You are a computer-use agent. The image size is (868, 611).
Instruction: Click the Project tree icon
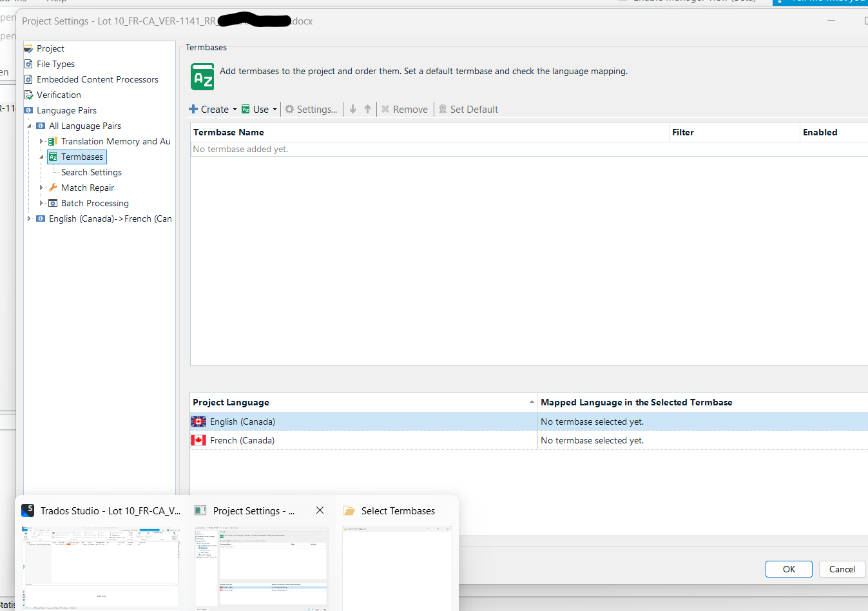pyautogui.click(x=28, y=48)
